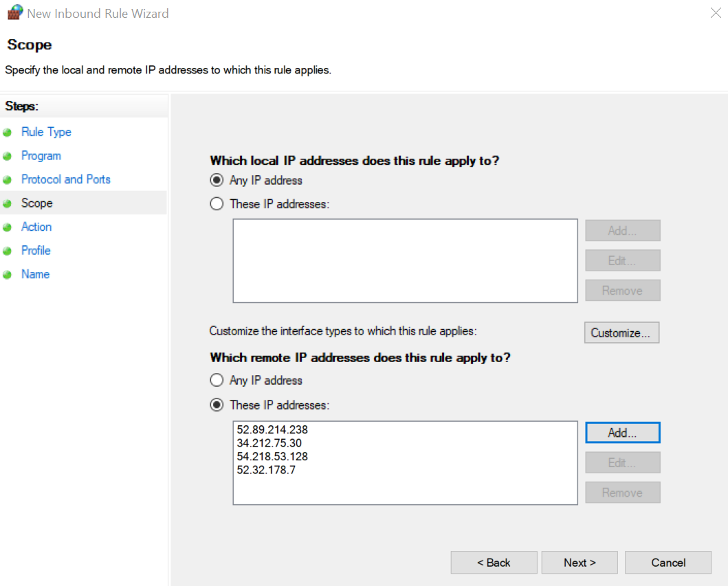
Task: Click Edit for local IP addresses
Action: (622, 260)
